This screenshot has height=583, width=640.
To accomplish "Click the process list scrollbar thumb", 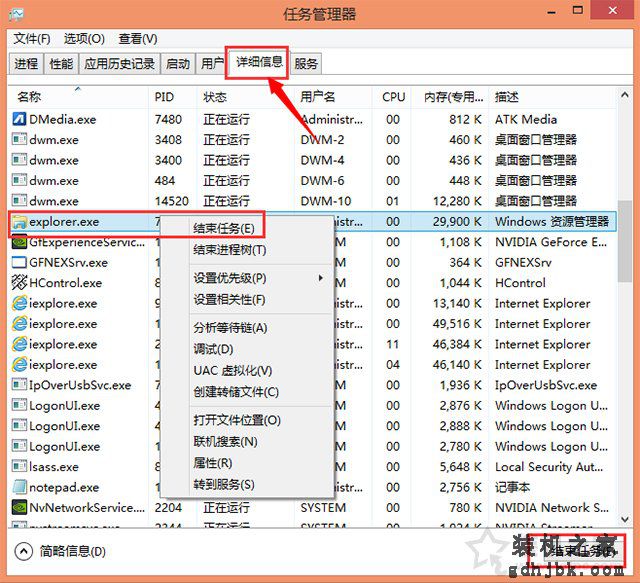I will pos(624,241).
